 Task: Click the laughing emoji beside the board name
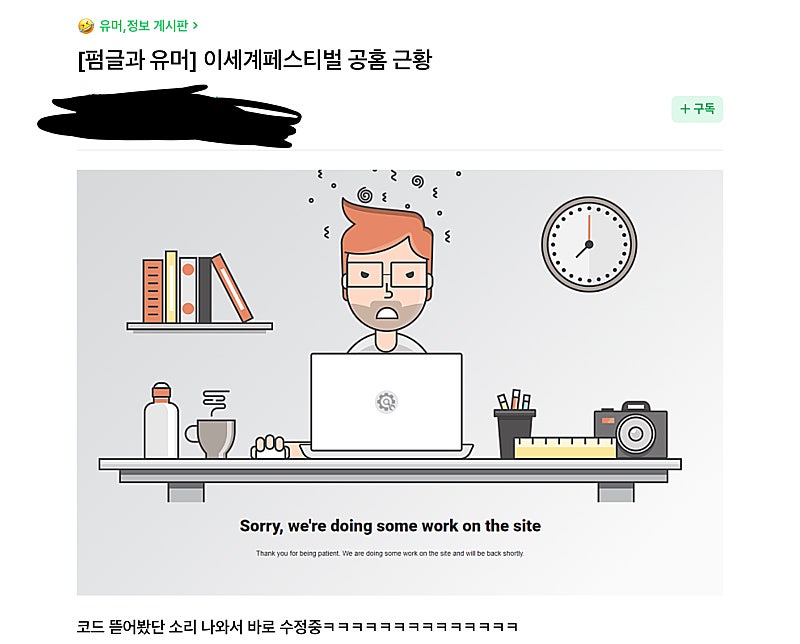(86, 26)
